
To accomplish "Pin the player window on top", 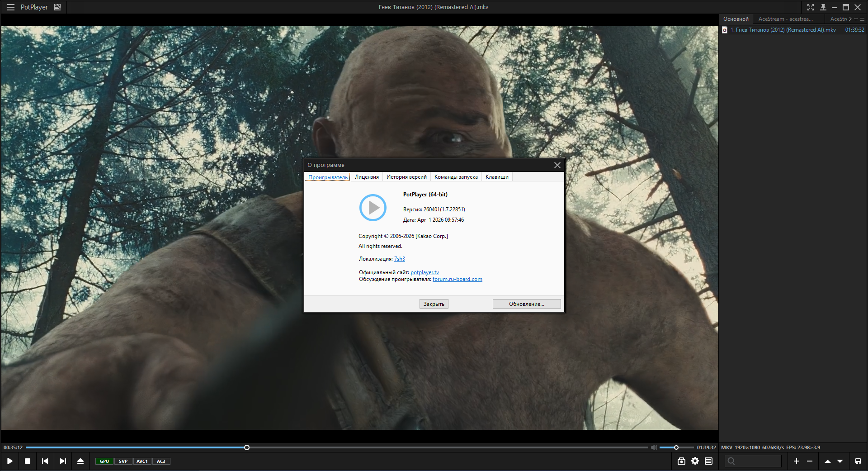I will coord(823,7).
